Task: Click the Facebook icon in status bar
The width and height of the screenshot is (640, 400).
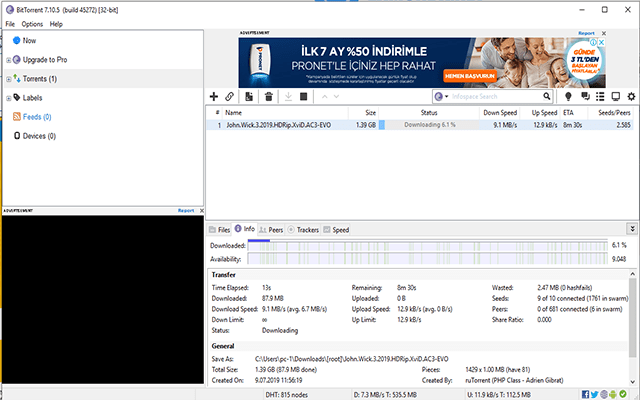Action: [585, 394]
